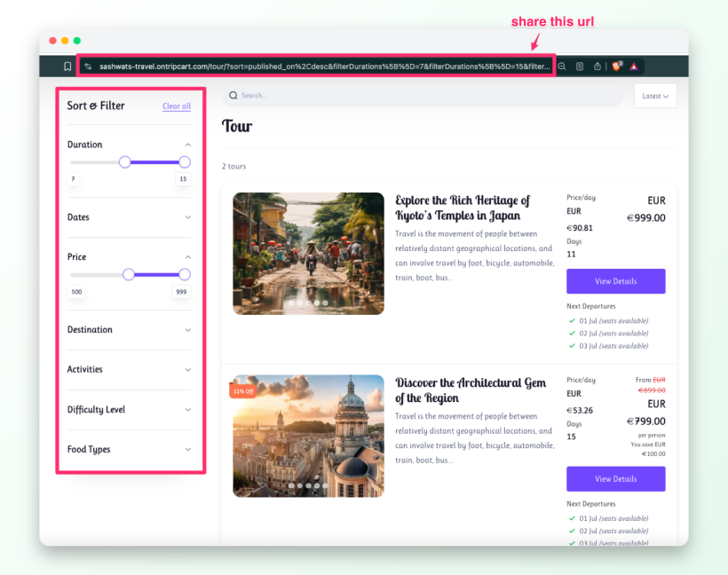Click the search magnifier icon in the search box
Image resolution: width=728 pixels, height=575 pixels.
pos(233,95)
